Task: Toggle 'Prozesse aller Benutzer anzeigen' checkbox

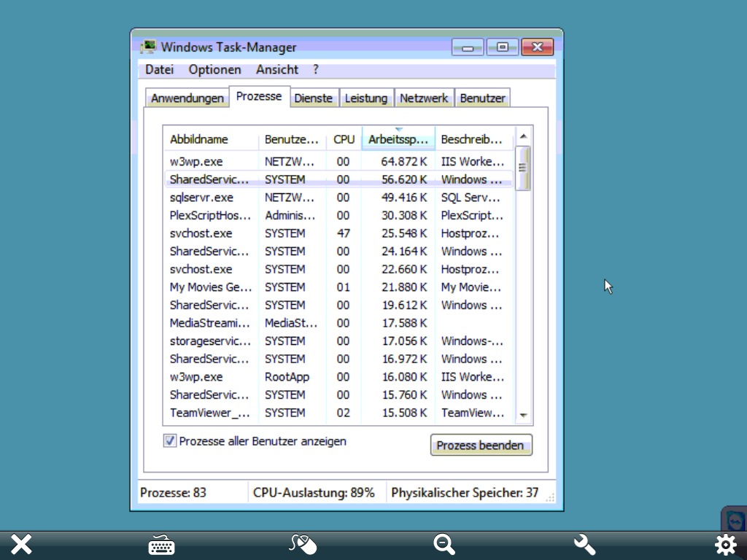Action: (169, 441)
